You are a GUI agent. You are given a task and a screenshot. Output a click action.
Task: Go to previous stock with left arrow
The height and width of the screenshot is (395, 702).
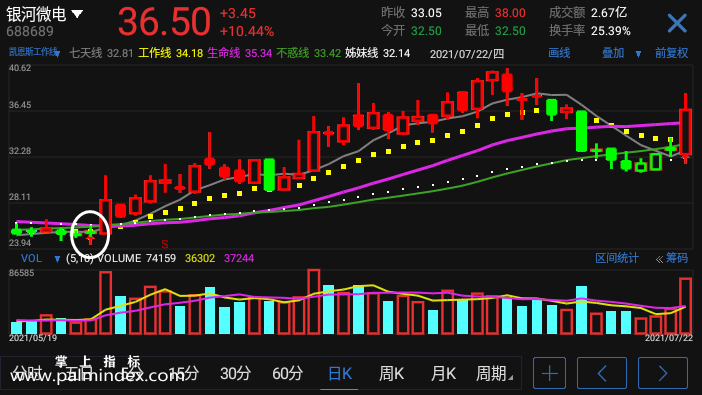point(602,373)
